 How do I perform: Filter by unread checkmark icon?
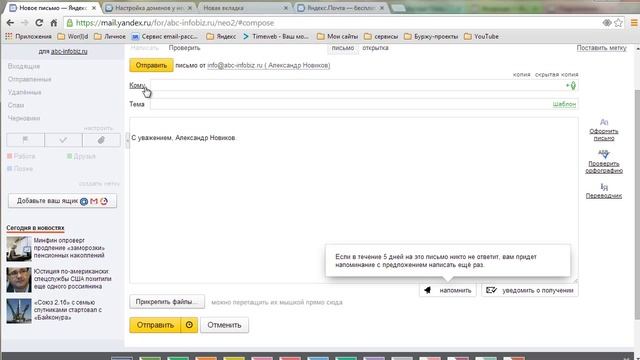(x=63, y=140)
